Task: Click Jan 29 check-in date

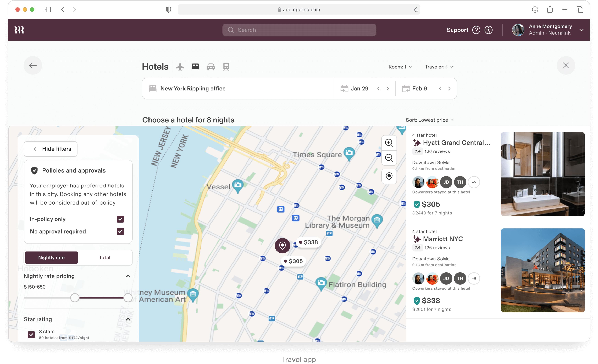Action: [x=359, y=89]
